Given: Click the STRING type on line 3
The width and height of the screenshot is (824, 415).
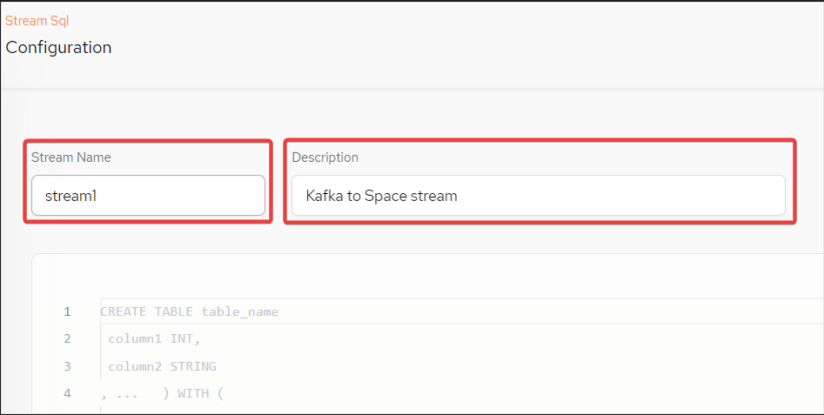Looking at the screenshot, I should click(x=193, y=366).
